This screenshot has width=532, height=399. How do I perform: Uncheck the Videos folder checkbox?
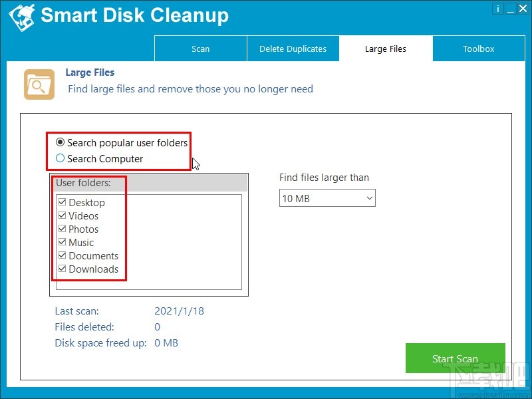[x=62, y=215]
